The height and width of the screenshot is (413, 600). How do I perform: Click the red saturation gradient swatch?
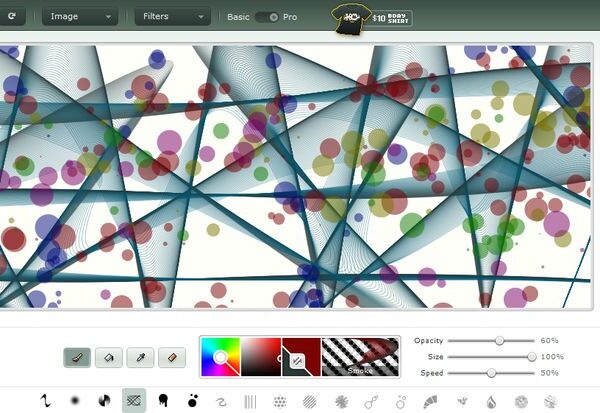(260, 357)
